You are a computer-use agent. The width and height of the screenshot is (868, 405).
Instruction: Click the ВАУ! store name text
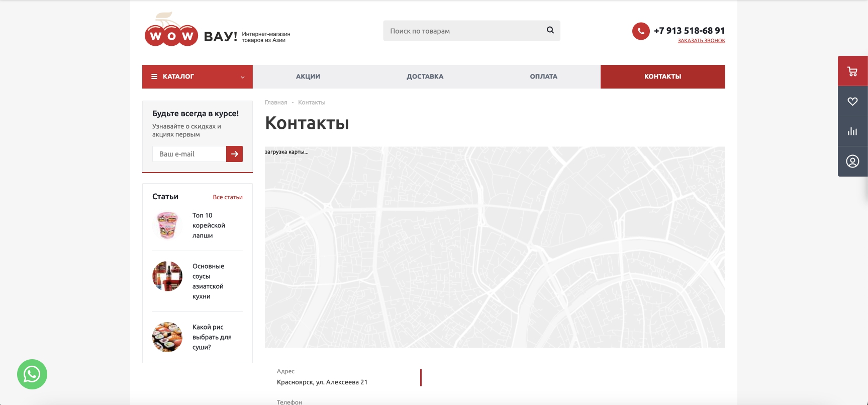coord(220,36)
